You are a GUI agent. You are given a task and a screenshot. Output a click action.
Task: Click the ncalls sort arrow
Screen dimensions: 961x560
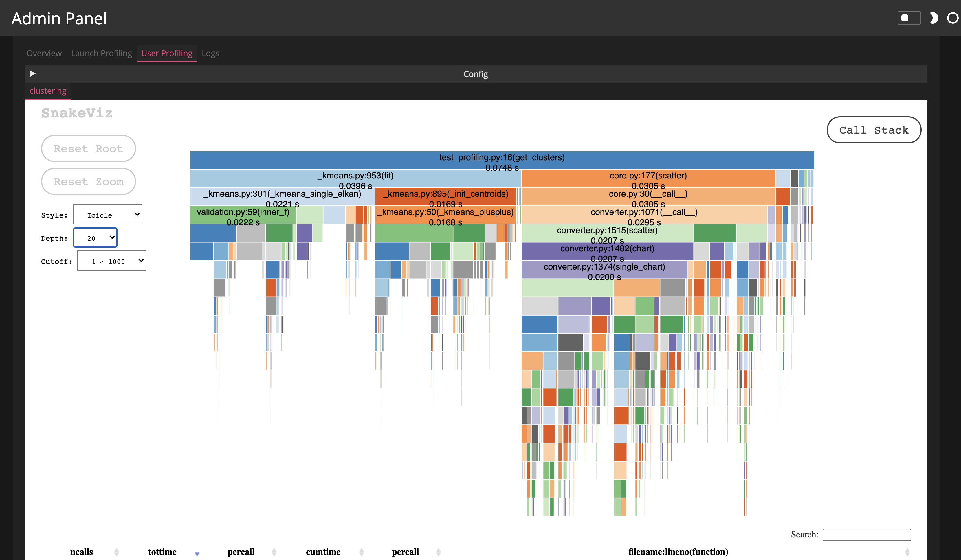pos(116,551)
